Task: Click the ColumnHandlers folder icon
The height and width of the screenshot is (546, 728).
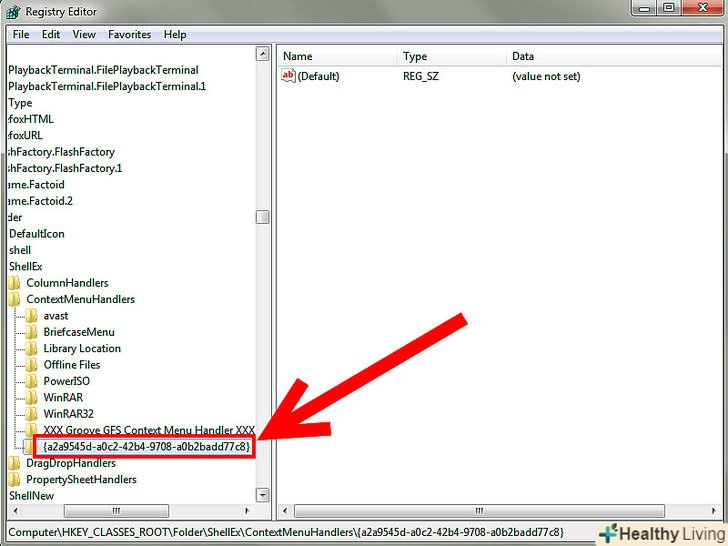Action: [x=14, y=283]
